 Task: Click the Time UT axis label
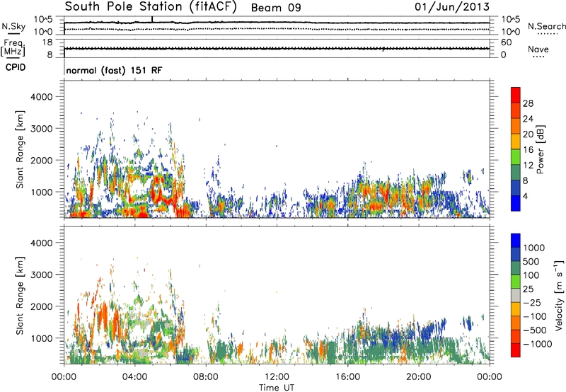(277, 387)
